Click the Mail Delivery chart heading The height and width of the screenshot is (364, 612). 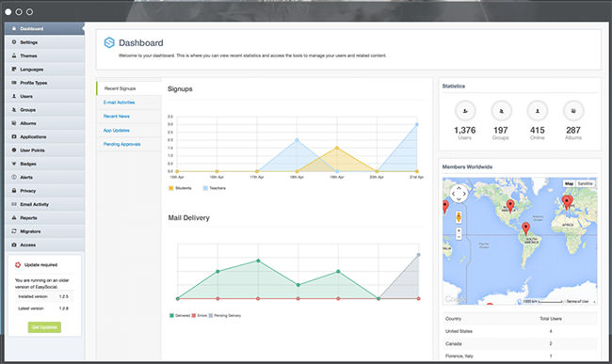point(189,218)
